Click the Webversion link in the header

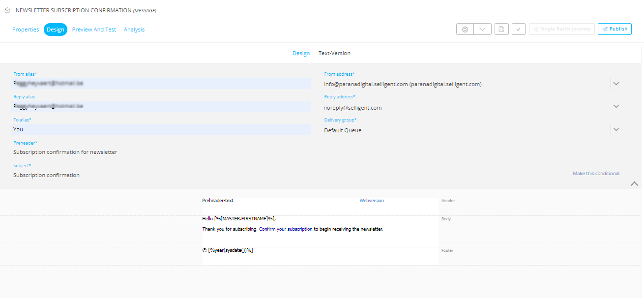372,201
